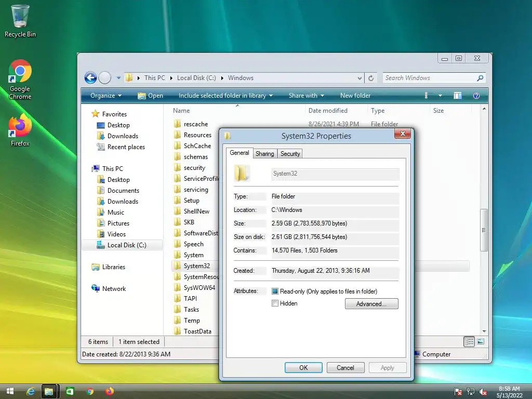The width and height of the screenshot is (532, 399).
Task: Expand breadcrumb arrow after Local Disk (C:)
Action: coord(222,78)
